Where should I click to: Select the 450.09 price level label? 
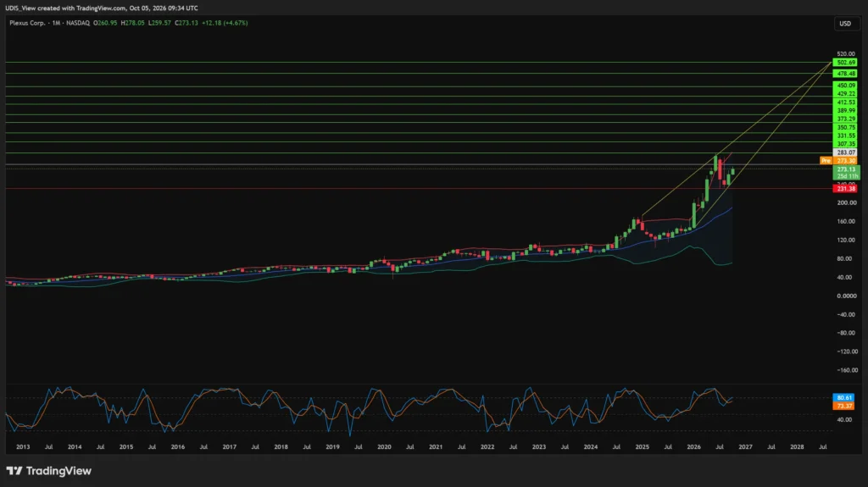pos(846,86)
